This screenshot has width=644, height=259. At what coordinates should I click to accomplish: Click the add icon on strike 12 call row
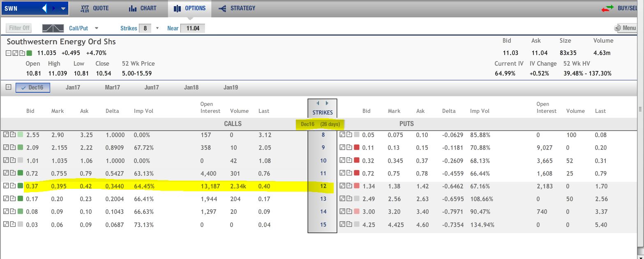tap(13, 186)
